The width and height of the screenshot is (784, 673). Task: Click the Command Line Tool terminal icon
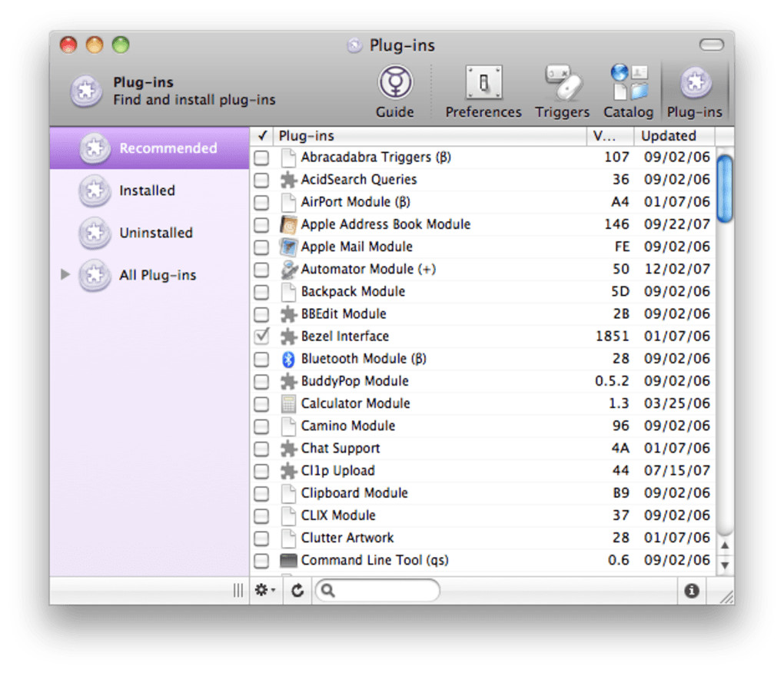coord(288,561)
